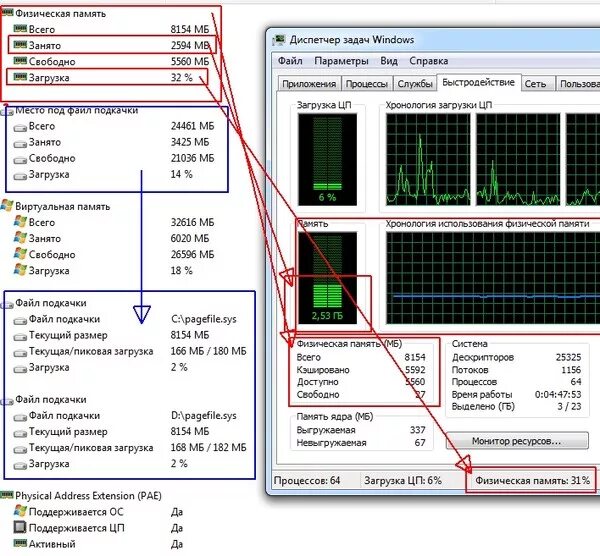Click the drive icon beside Загрузка 14 %

point(20,176)
